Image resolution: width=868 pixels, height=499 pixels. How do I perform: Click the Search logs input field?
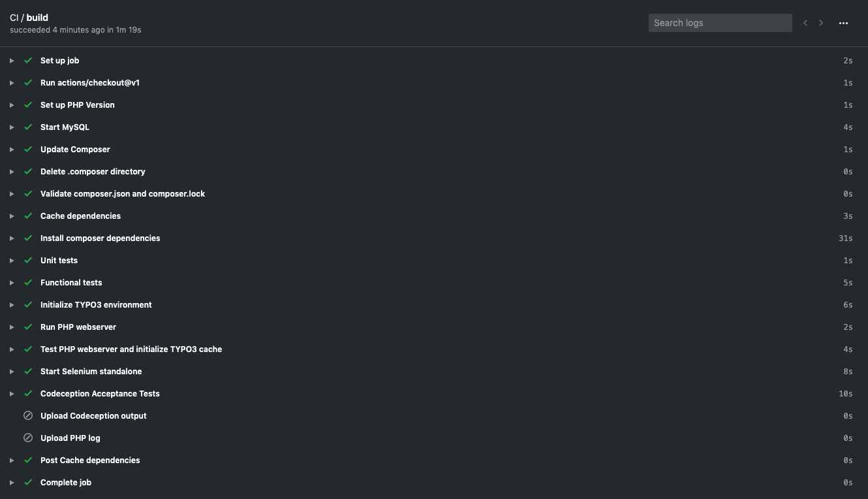720,23
